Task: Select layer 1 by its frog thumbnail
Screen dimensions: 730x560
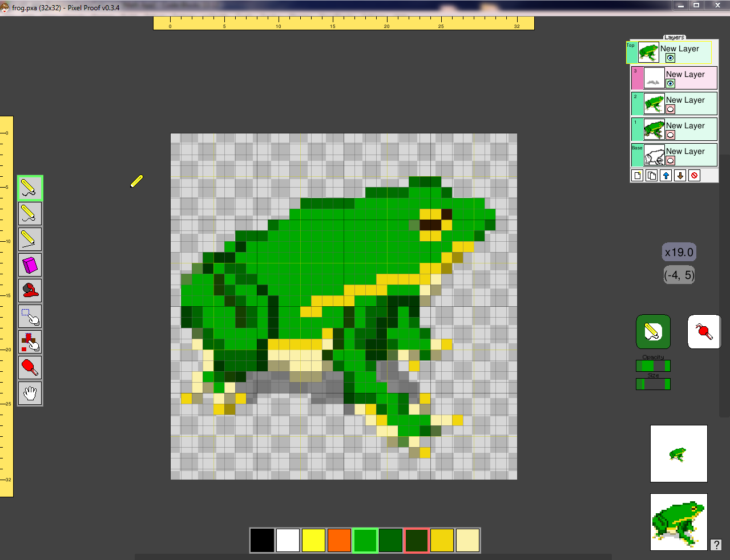Action: click(654, 129)
